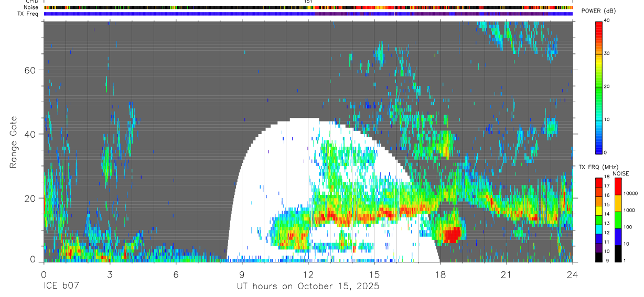
Task: Click the Noise row label at top
Action: coord(31,7)
